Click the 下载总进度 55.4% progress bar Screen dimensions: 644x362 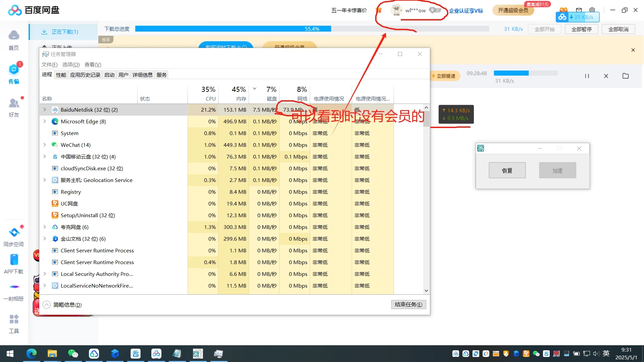312,29
